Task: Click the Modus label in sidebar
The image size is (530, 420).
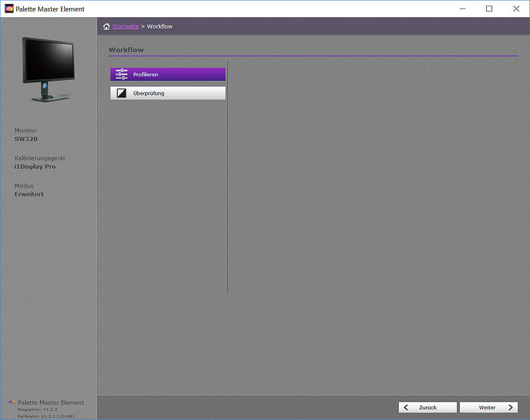Action: [24, 186]
